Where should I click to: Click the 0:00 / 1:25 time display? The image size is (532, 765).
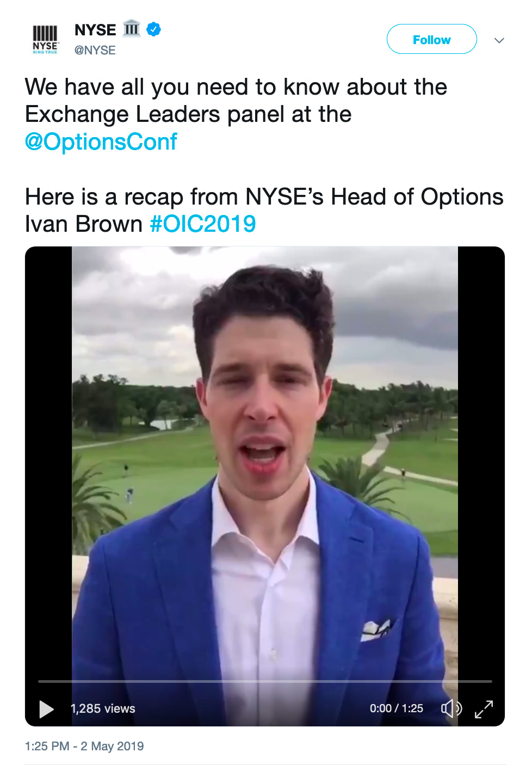(x=397, y=708)
